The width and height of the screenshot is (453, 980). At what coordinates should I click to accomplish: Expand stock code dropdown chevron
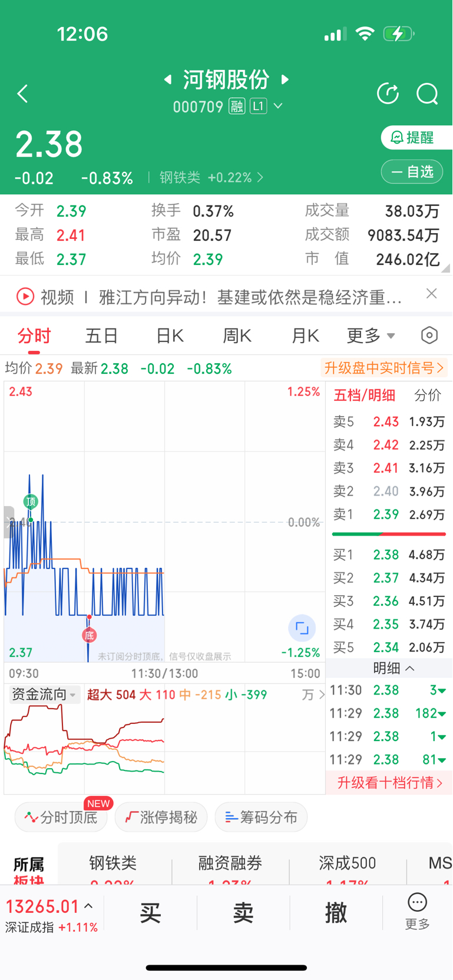[278, 106]
